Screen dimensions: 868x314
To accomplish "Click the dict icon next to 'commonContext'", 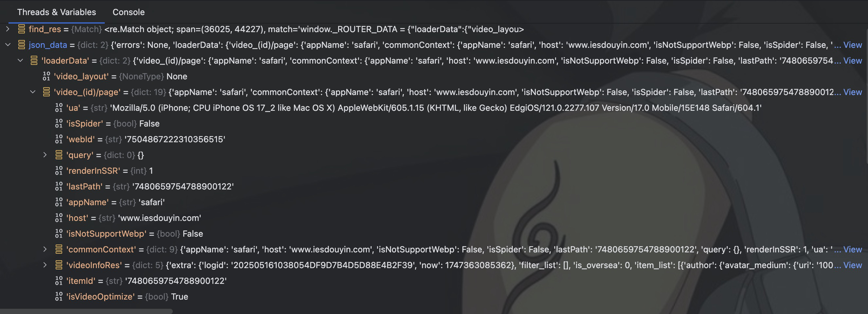I will tap(59, 249).
